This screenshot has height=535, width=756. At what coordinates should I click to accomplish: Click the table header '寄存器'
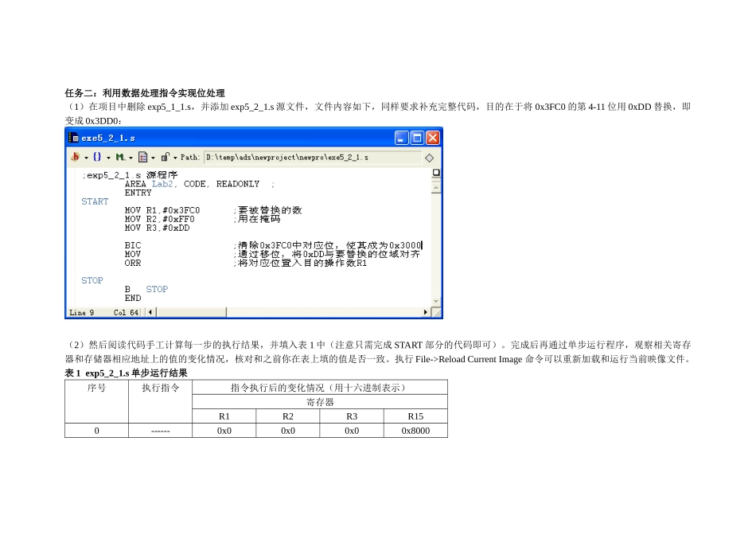(x=320, y=402)
